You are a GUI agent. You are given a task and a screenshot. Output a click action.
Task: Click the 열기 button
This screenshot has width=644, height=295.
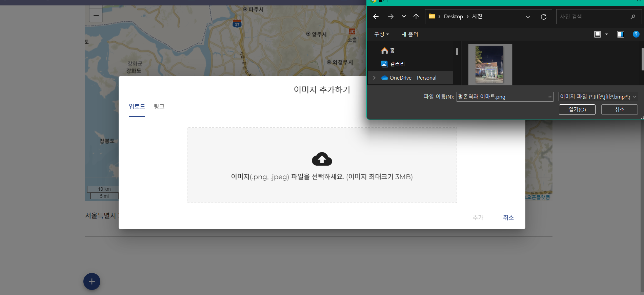[577, 109]
